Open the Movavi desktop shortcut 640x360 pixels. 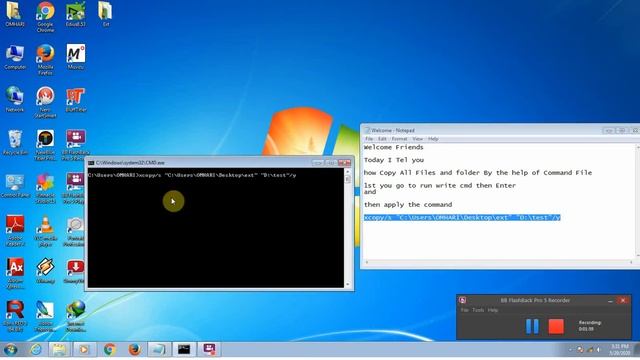pos(76,57)
